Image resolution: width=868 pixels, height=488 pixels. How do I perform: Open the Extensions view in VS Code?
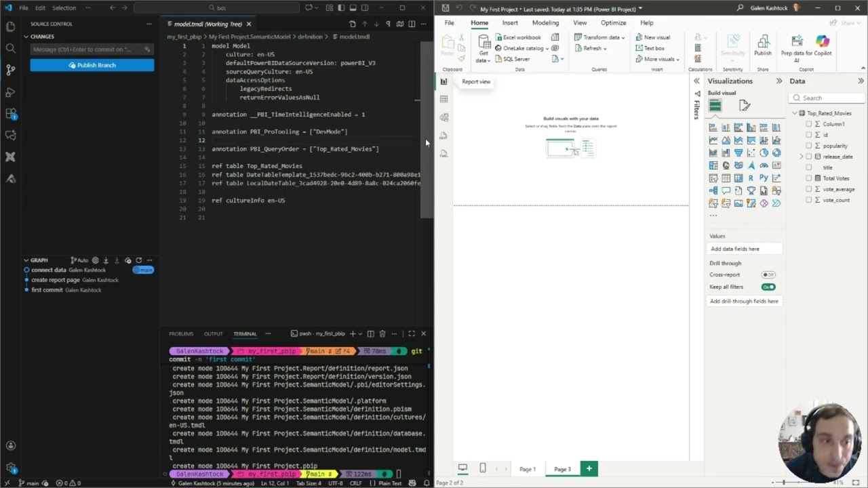10,113
